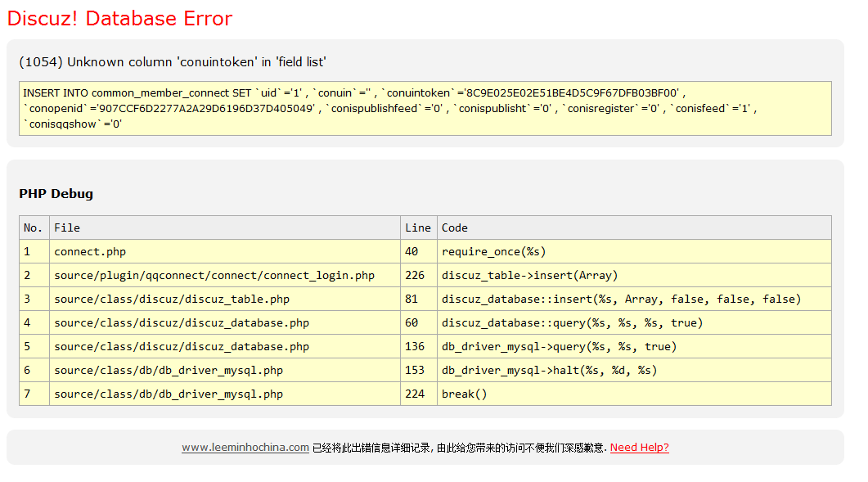Click line number 136 cell
This screenshot has height=482, width=868.
pyautogui.click(x=419, y=347)
